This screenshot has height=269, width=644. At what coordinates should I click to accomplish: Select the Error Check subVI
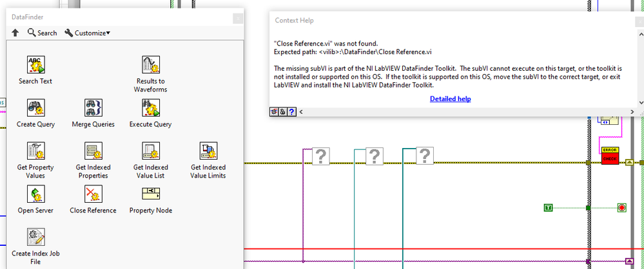click(610, 156)
